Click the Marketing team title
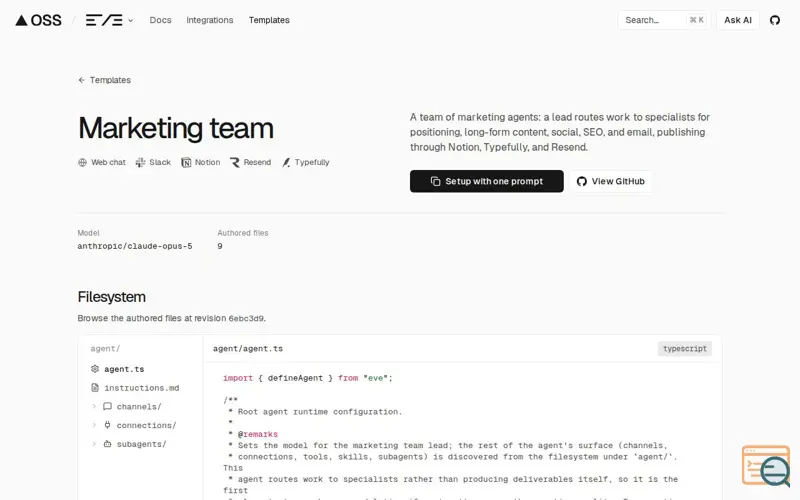 point(176,128)
